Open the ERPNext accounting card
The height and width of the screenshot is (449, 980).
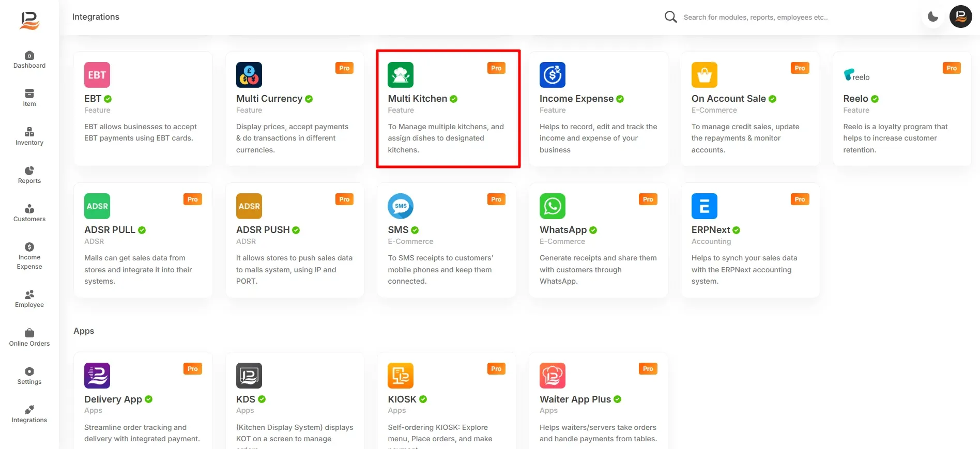pyautogui.click(x=751, y=240)
